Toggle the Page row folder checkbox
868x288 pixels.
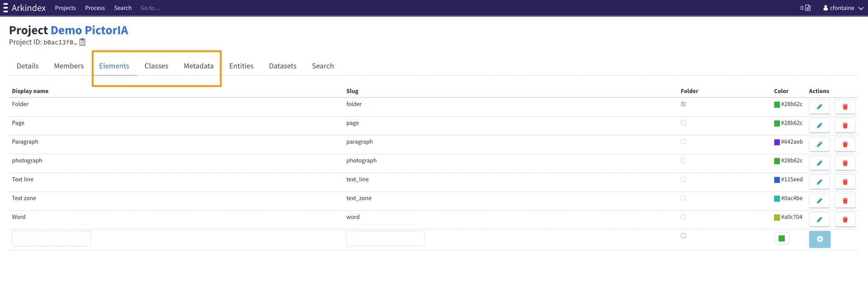(683, 123)
